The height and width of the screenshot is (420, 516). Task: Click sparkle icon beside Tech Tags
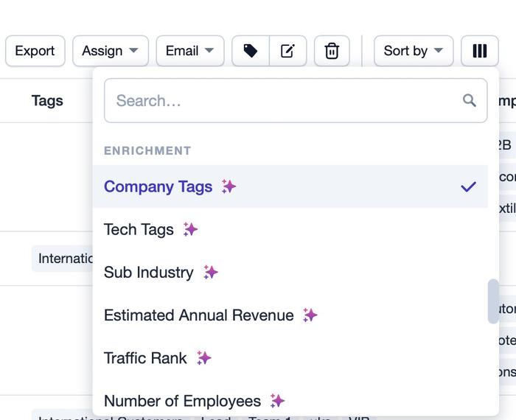click(190, 229)
